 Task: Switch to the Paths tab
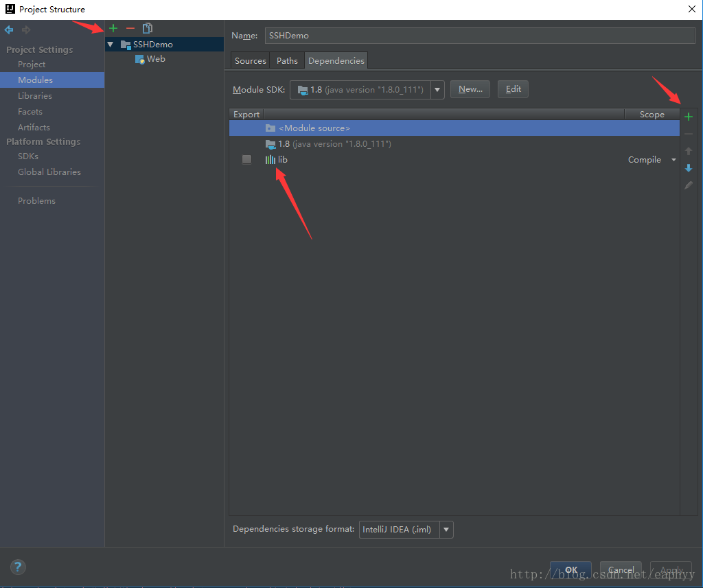click(287, 60)
